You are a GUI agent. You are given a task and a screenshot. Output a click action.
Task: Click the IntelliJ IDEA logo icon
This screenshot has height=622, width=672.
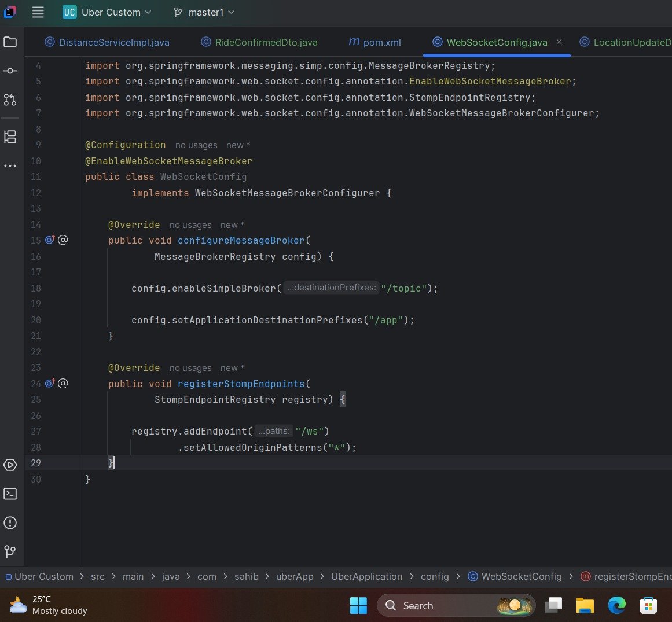pos(9,12)
